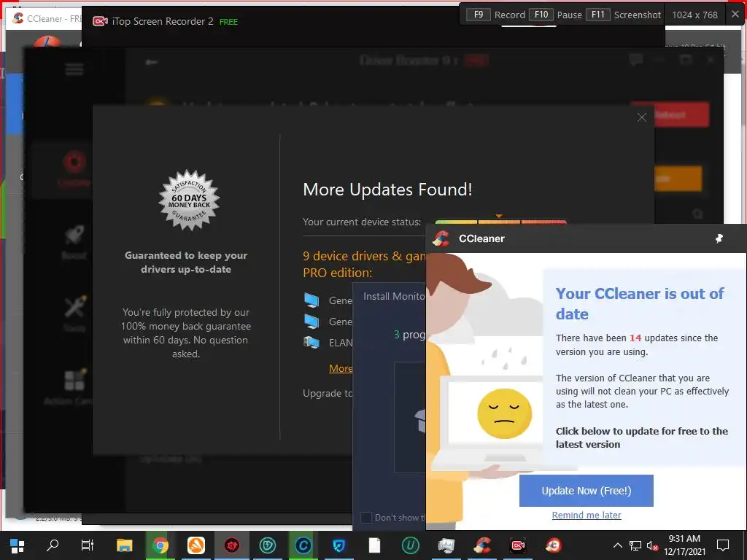
Task: Click the F11 Screenshot key in recorder bar
Action: [598, 15]
